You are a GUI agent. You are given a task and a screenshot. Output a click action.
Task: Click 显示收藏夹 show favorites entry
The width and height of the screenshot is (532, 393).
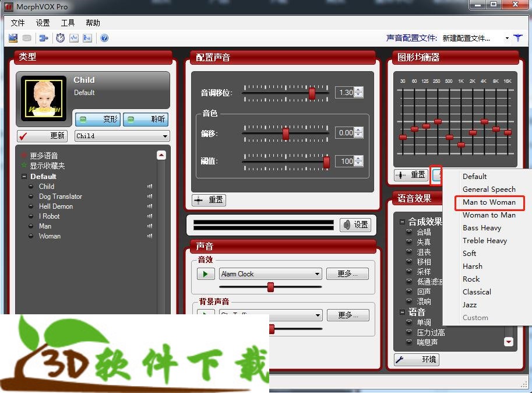click(47, 166)
